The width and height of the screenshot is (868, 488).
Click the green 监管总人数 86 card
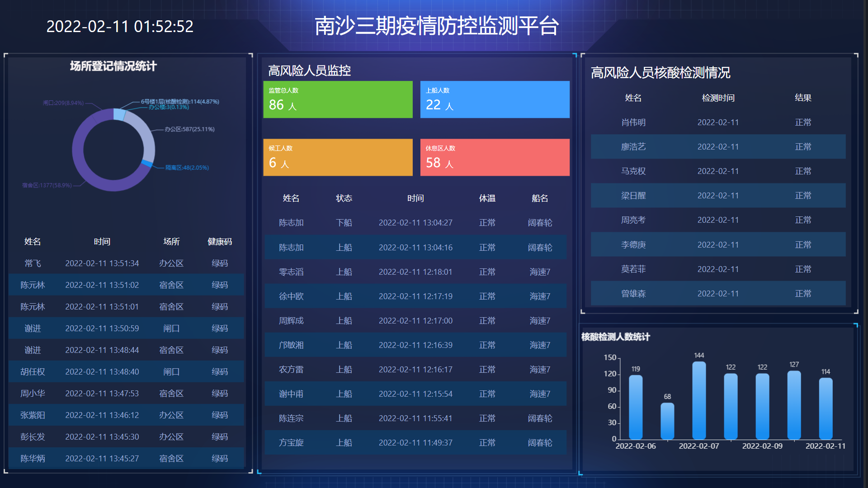(x=338, y=99)
